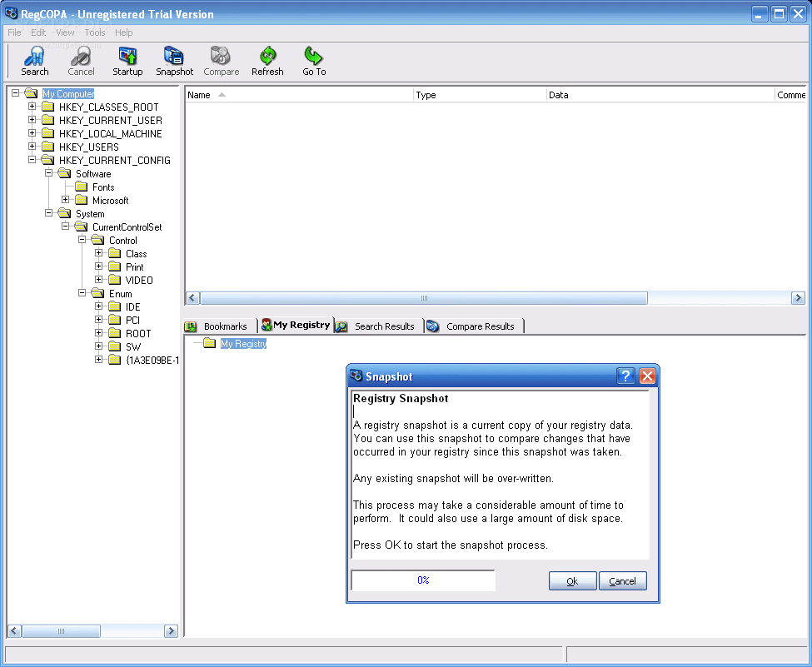Select the SW key
This screenshot has height=667, width=812.
click(133, 347)
